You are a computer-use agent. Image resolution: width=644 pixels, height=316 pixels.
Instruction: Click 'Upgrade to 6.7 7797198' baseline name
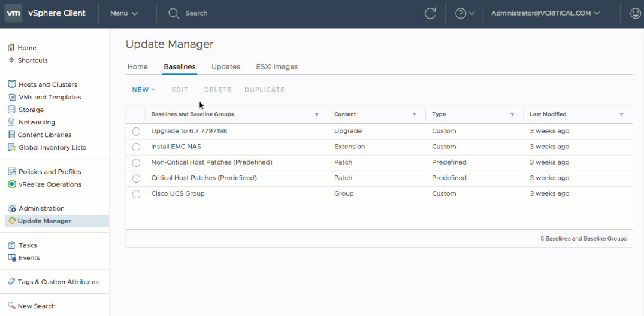coord(189,131)
